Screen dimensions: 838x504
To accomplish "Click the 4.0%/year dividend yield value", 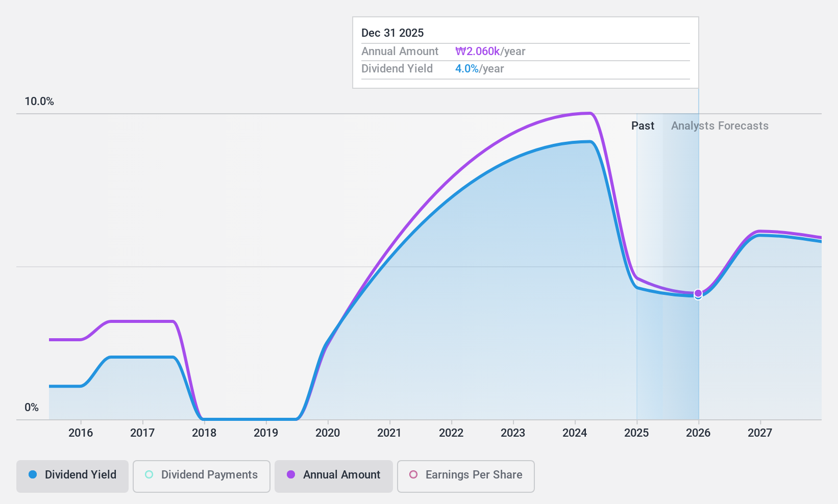I will tap(480, 69).
